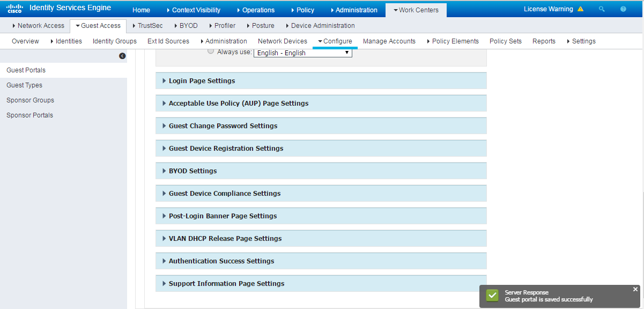Open the Manage Accounts tab
The height and width of the screenshot is (309, 644).
coord(389,41)
